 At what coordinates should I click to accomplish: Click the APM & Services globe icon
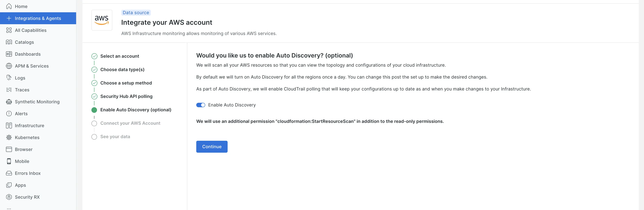(9, 66)
